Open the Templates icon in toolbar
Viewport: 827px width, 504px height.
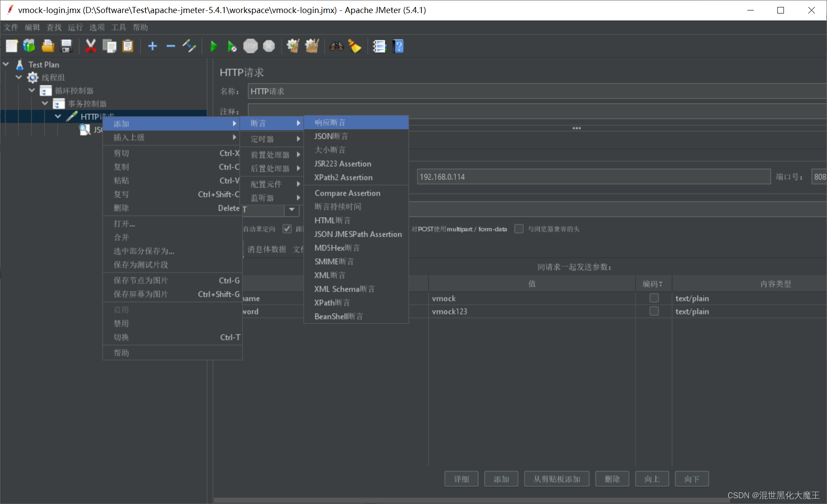coord(30,46)
